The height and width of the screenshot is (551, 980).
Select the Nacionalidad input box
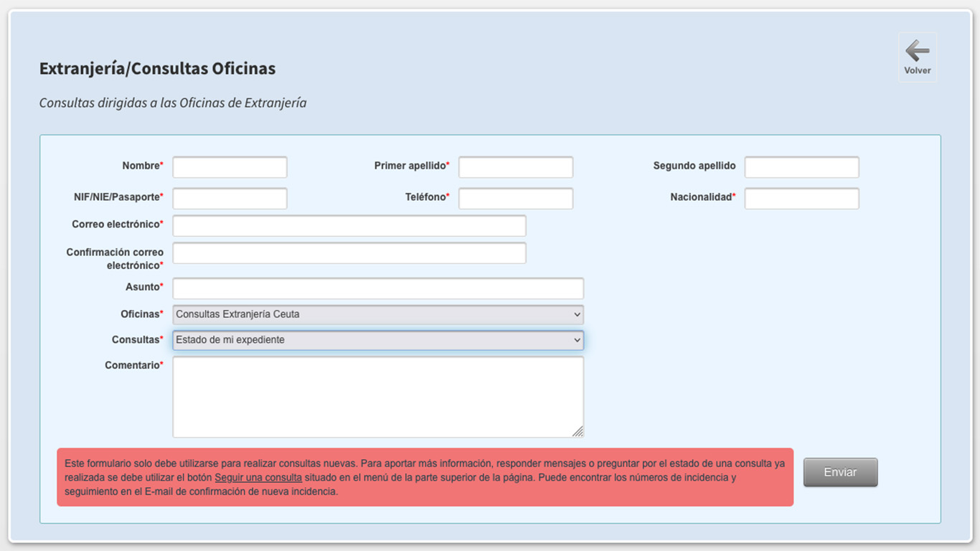point(801,199)
